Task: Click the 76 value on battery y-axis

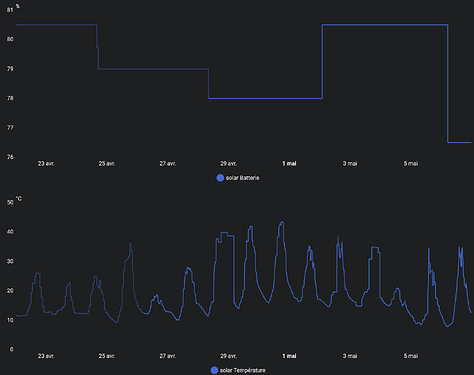Action: click(x=10, y=157)
